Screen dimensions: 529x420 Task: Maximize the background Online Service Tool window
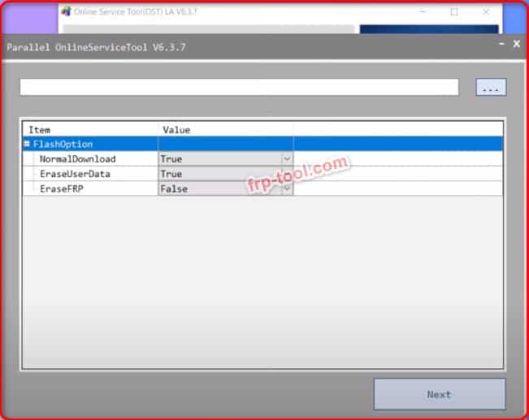454,12
